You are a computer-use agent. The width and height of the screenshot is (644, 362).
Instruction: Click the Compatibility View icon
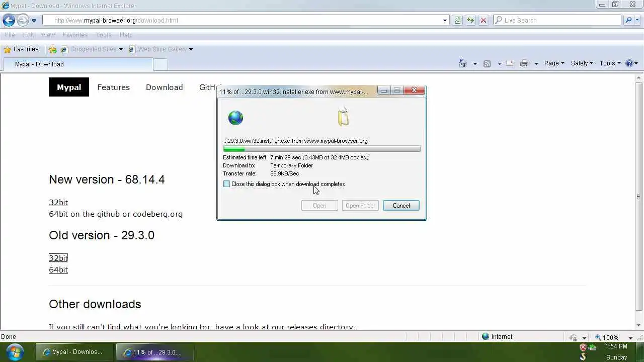pos(457,21)
